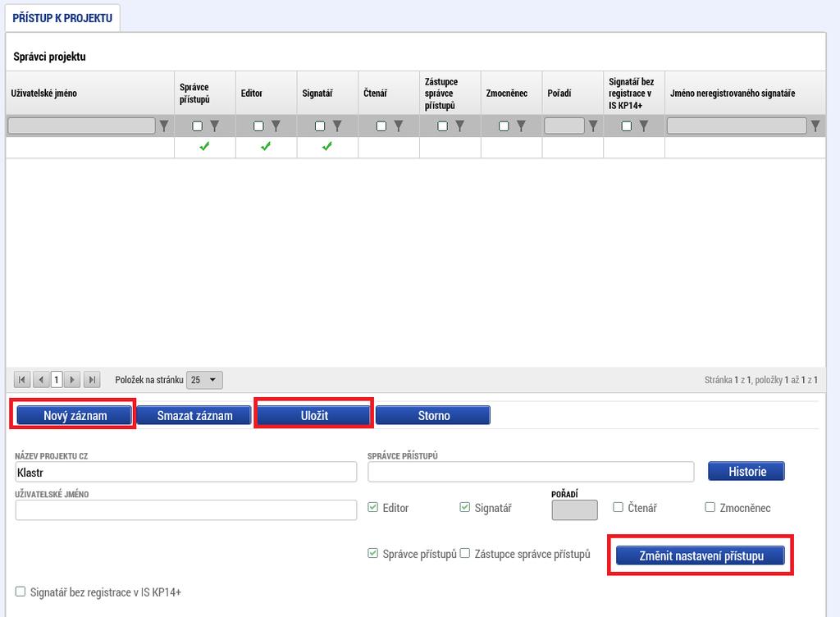Focus the Uživatelské jméno form field
This screenshot has width=840, height=617.
[186, 510]
